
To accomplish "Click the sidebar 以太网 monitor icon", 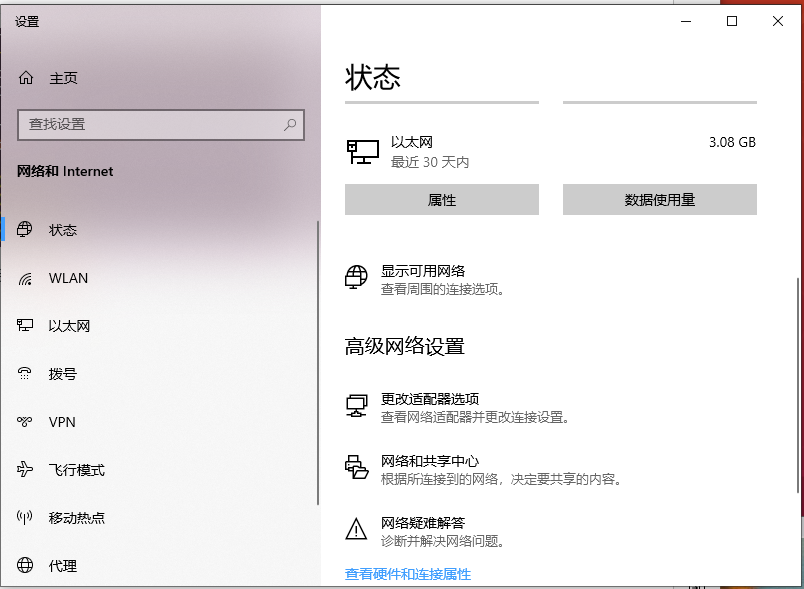I will 25,326.
